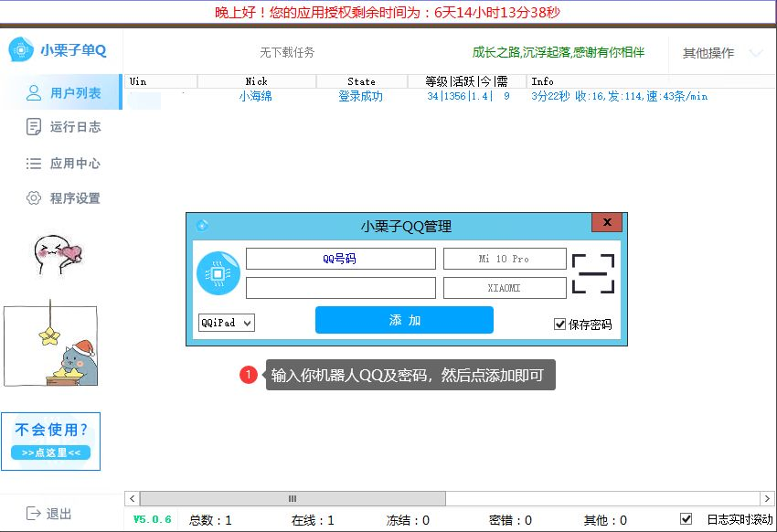Click the blue 添加 button
Image resolution: width=777 pixels, height=532 pixels.
(404, 320)
